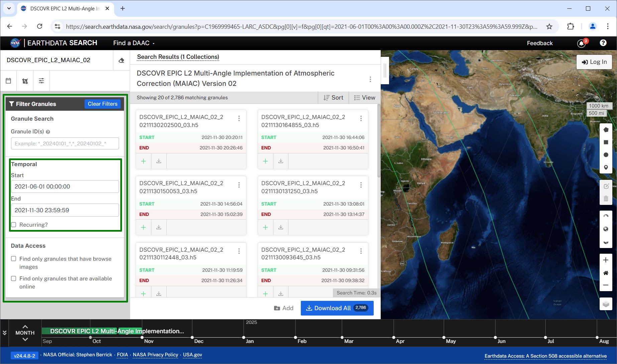Open the browser tab search dropdown

click(x=9, y=8)
